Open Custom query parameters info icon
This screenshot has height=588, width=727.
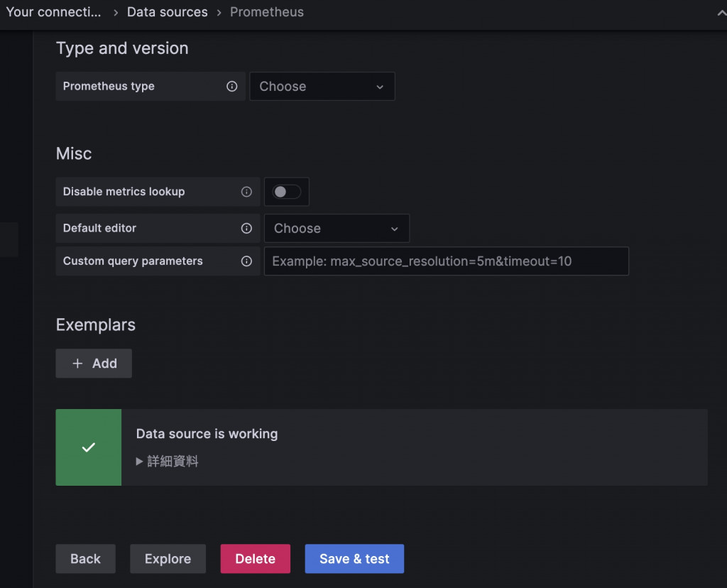[x=246, y=261]
